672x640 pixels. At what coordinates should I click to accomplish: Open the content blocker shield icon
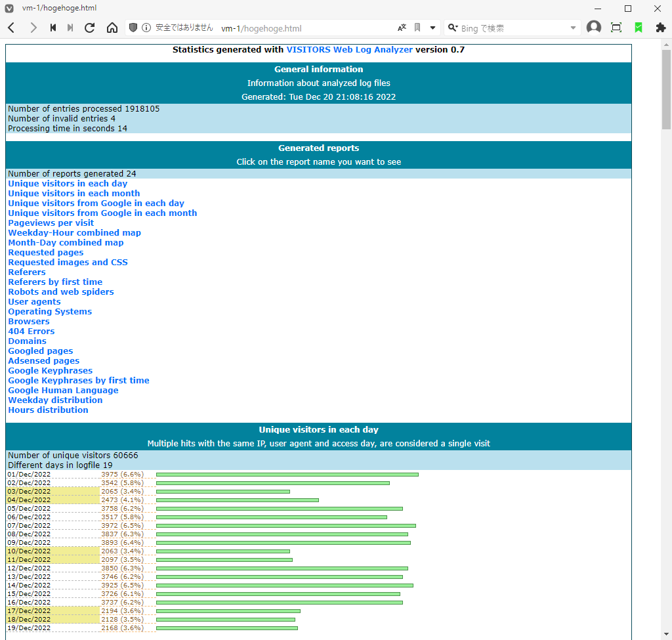[133, 28]
